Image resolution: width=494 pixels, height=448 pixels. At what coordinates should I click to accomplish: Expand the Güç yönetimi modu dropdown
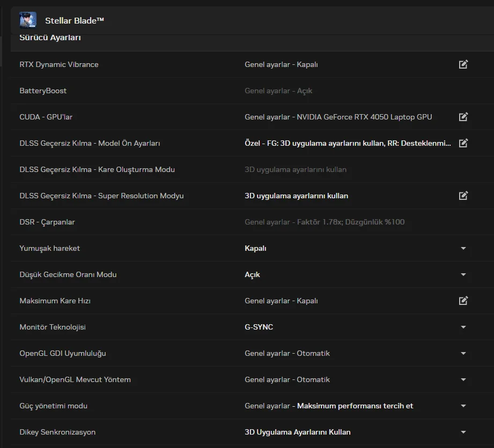coord(463,406)
